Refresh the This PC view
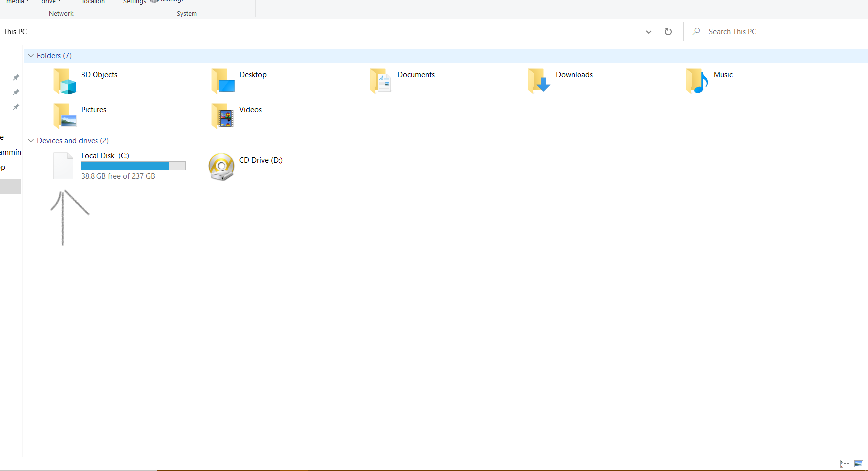Viewport: 868px width, 471px height. 668,32
